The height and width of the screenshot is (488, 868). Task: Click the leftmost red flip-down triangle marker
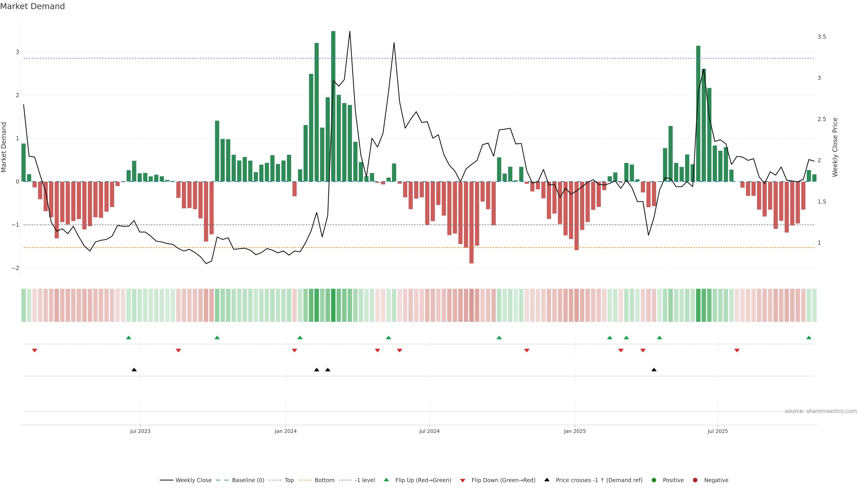tap(34, 351)
